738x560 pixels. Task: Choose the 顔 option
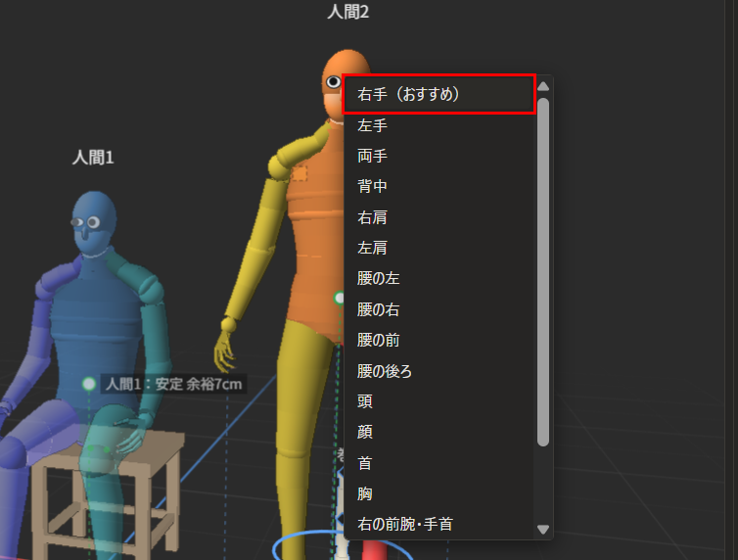point(438,432)
